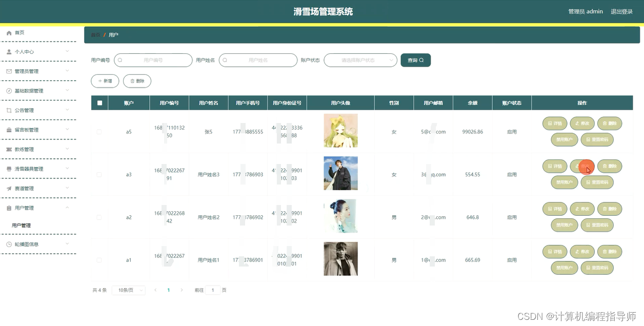The width and height of the screenshot is (644, 326).
Task: Click 重置密码 for user a5
Action: coord(597,139)
